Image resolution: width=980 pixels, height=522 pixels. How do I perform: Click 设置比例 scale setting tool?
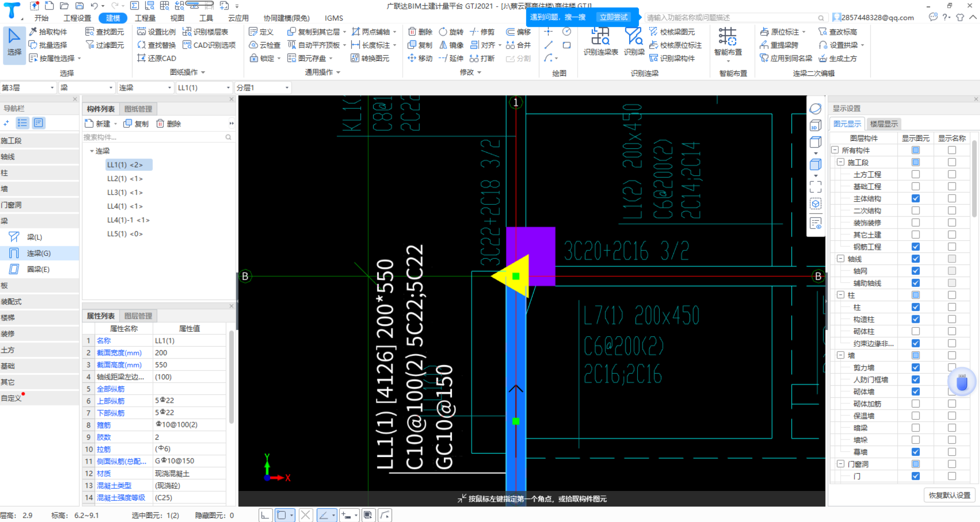156,32
